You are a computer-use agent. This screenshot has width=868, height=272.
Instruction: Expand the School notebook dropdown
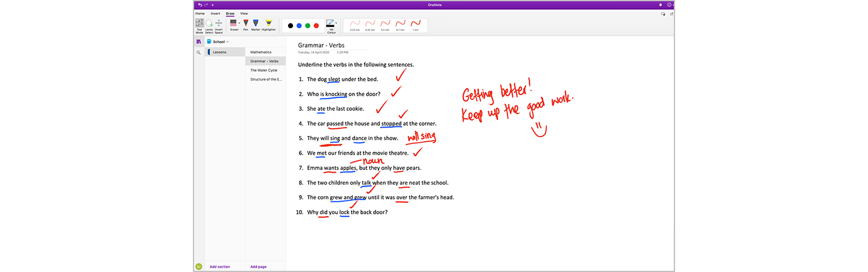pyautogui.click(x=228, y=42)
